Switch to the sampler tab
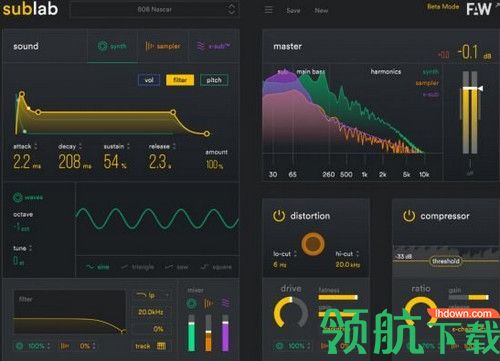The width and height of the screenshot is (500, 361). coord(163,46)
